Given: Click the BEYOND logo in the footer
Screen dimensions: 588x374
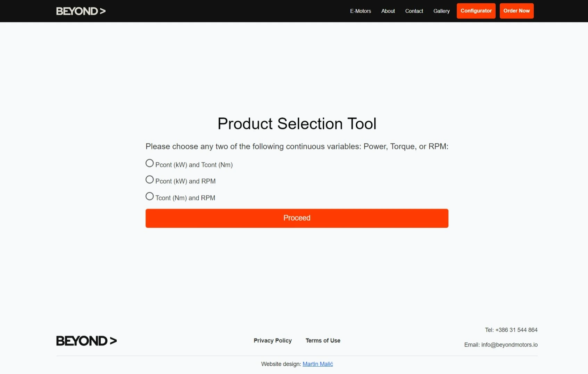Looking at the screenshot, I should tap(86, 341).
